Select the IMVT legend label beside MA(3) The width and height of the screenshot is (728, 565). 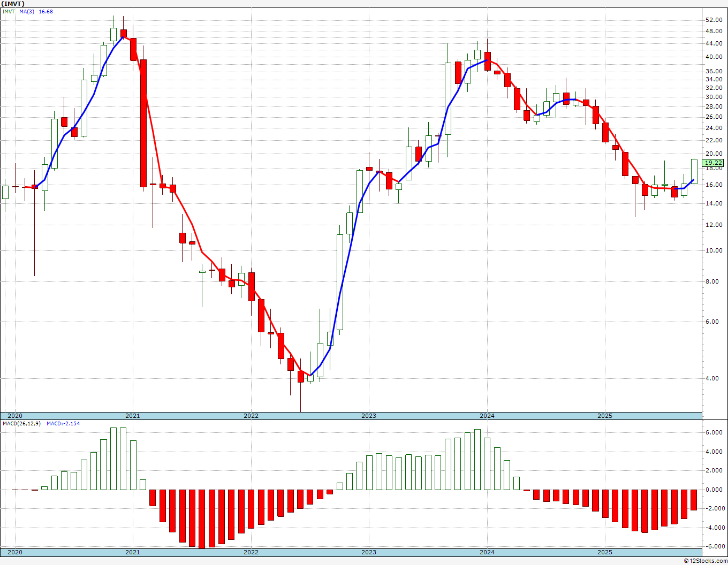[x=8, y=11]
